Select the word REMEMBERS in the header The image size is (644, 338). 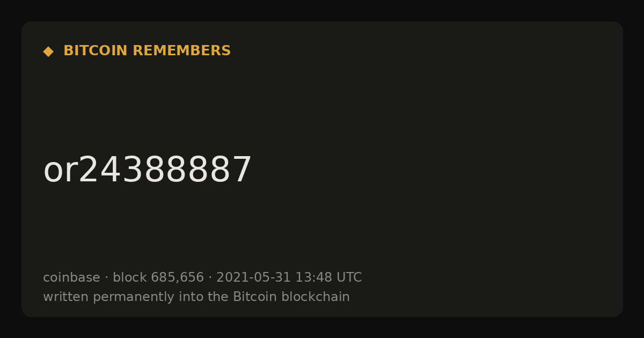coord(182,51)
